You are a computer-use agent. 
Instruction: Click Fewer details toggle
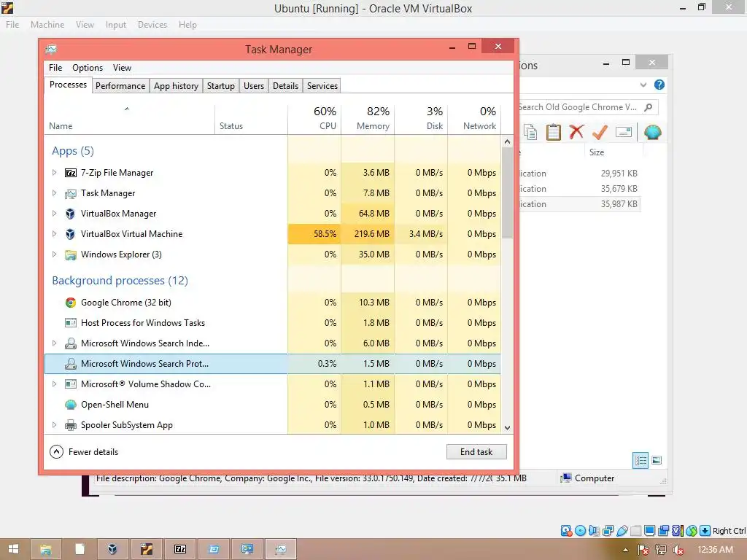84,452
